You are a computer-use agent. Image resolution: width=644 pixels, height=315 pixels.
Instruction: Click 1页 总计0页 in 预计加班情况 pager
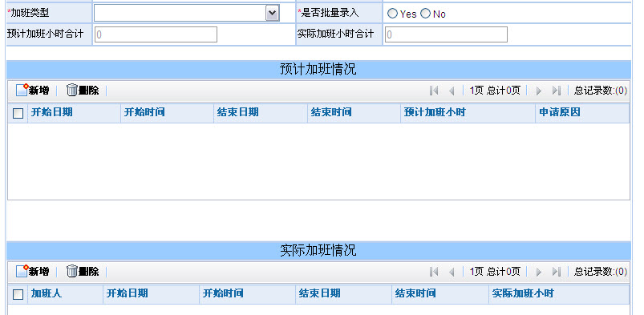(495, 91)
